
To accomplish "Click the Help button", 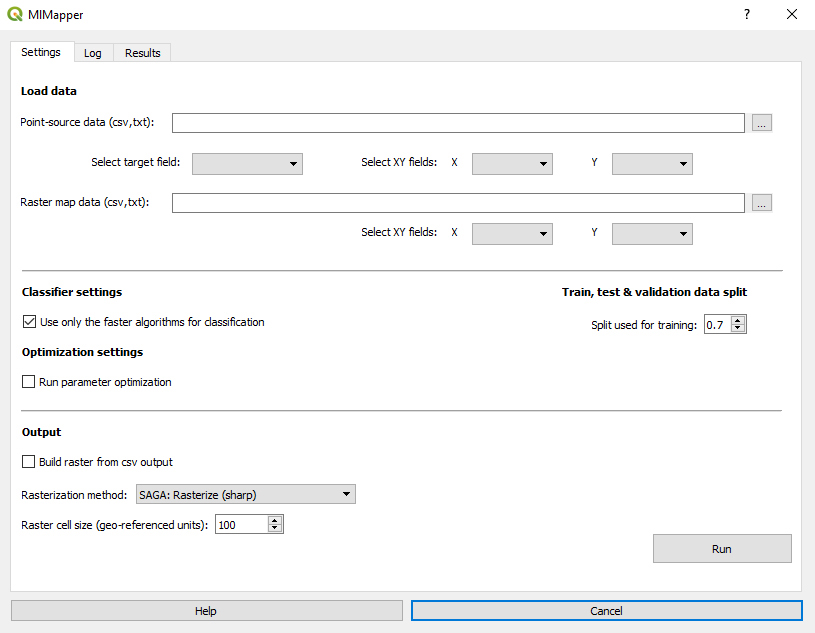I will 206,611.
